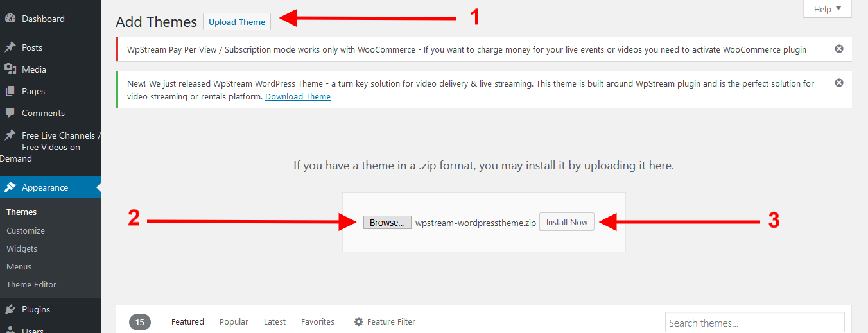Dismiss the WooCommerce warning notice
The image size is (868, 333).
tap(838, 49)
